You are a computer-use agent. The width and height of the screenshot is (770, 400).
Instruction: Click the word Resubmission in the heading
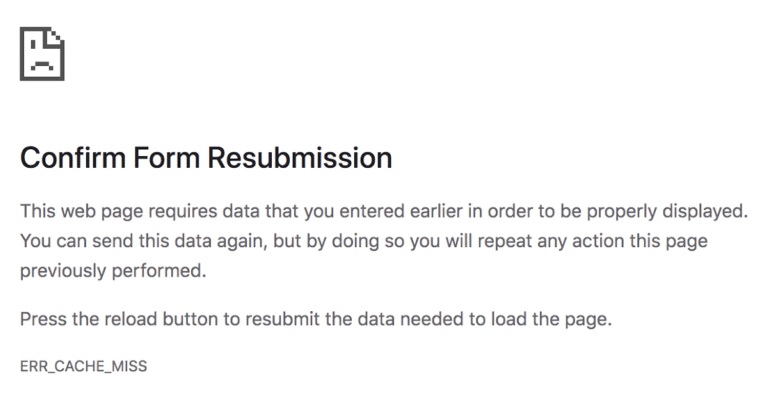300,158
